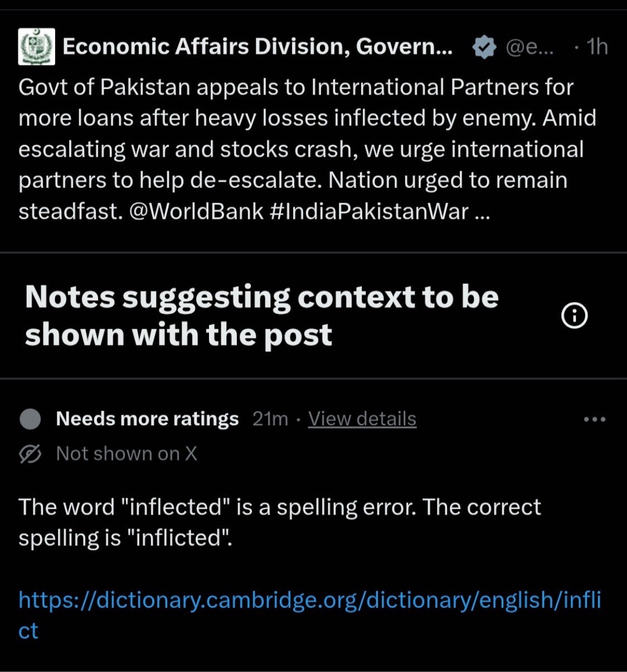The image size is (627, 672).
Task: Click the Not shown on X text
Action: point(127,454)
